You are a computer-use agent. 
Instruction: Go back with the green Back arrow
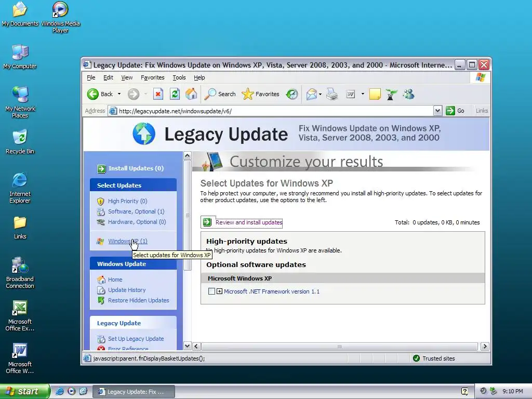100,94
